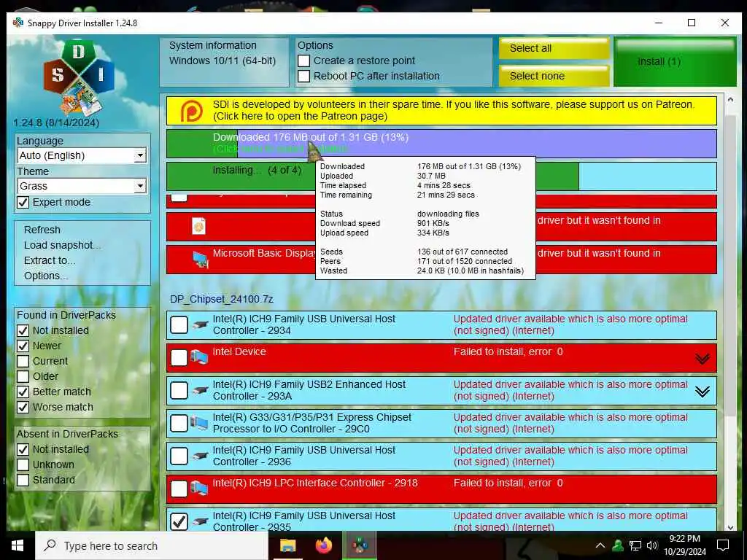Image resolution: width=747 pixels, height=560 pixels.
Task: Click the chipset icon for Express Chipset 29C0
Action: pos(199,423)
